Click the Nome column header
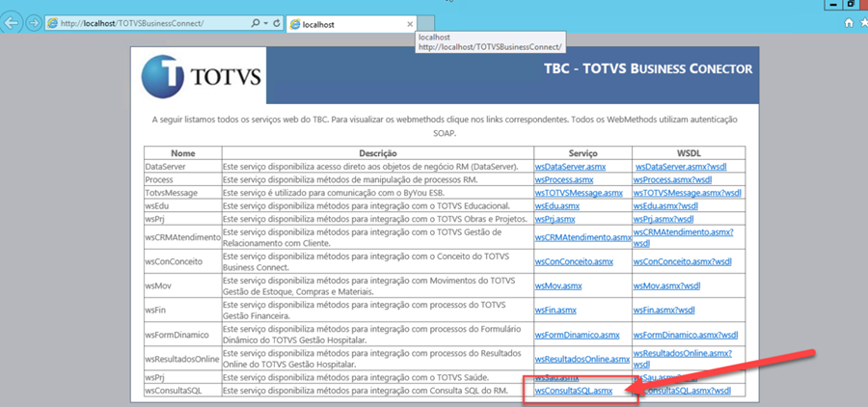Screen dimensions: 868x407 [182, 153]
